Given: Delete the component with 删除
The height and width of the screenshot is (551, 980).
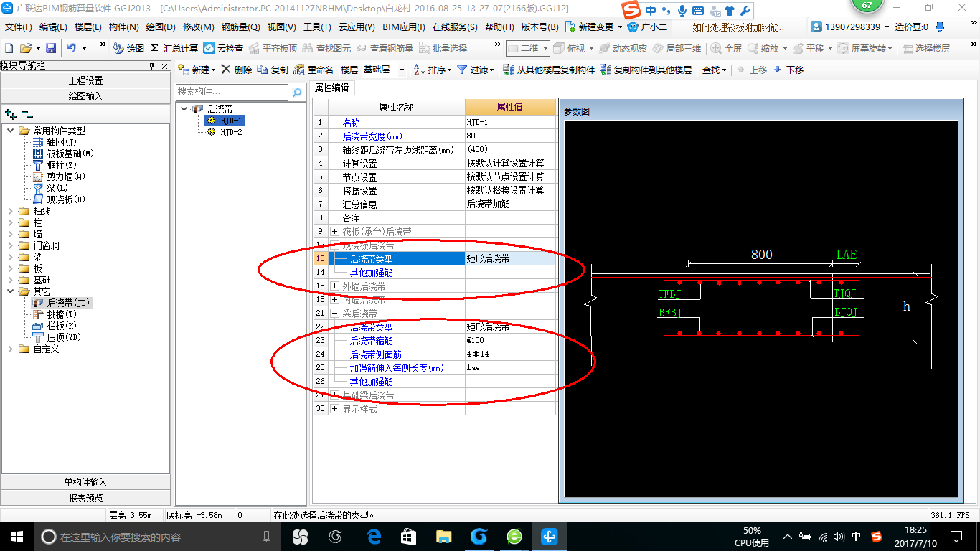Looking at the screenshot, I should pos(236,70).
